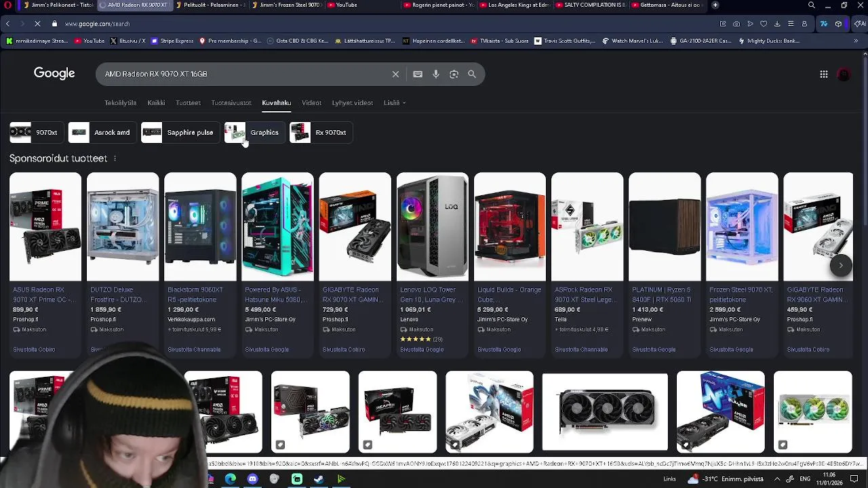Submit search with the magnifier icon
This screenshot has height=488, width=868.
[x=472, y=74]
